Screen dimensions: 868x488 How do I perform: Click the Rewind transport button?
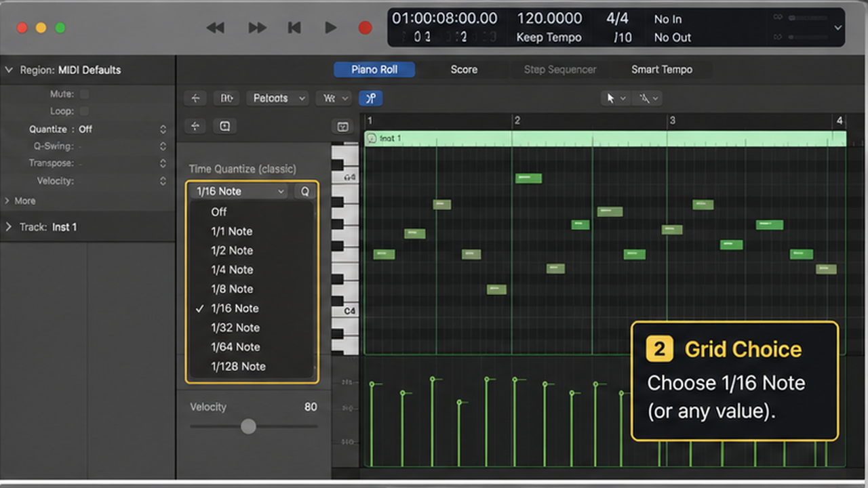pos(215,28)
